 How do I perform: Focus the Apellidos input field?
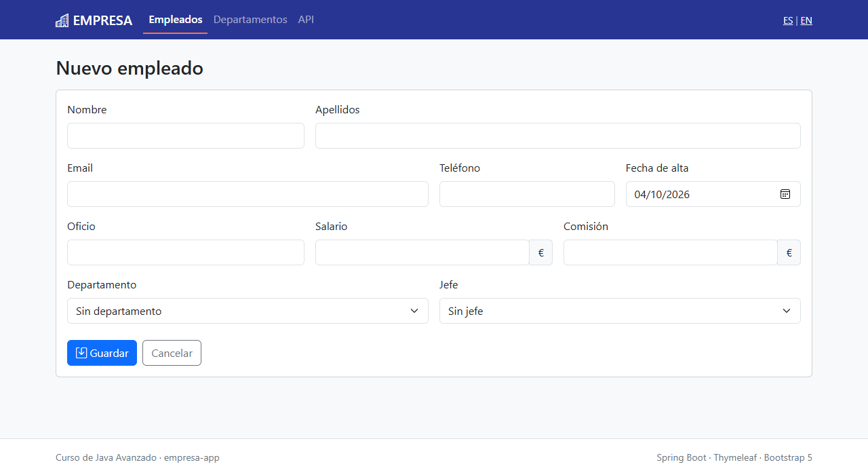click(558, 136)
